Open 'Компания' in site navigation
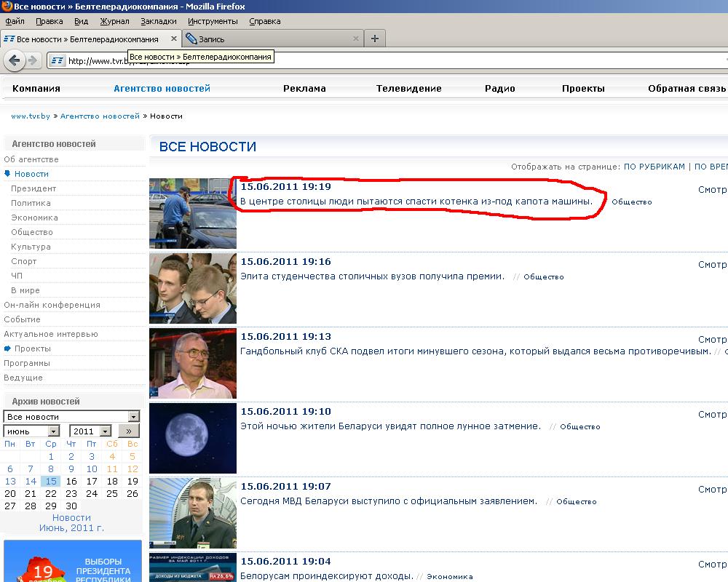Screen dimensions: 728x582 tap(36, 88)
